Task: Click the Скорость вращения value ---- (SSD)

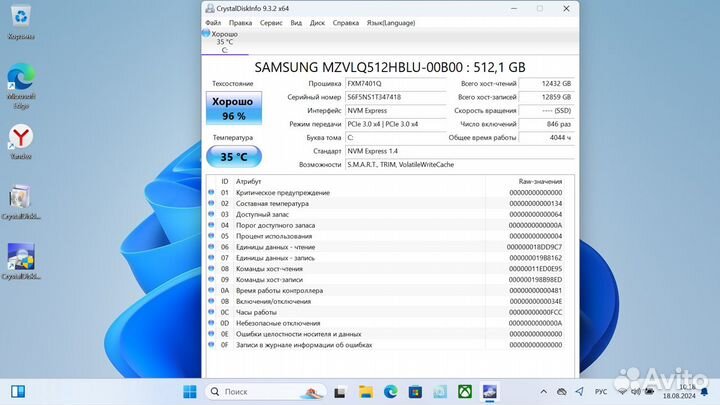Action: [546, 111]
